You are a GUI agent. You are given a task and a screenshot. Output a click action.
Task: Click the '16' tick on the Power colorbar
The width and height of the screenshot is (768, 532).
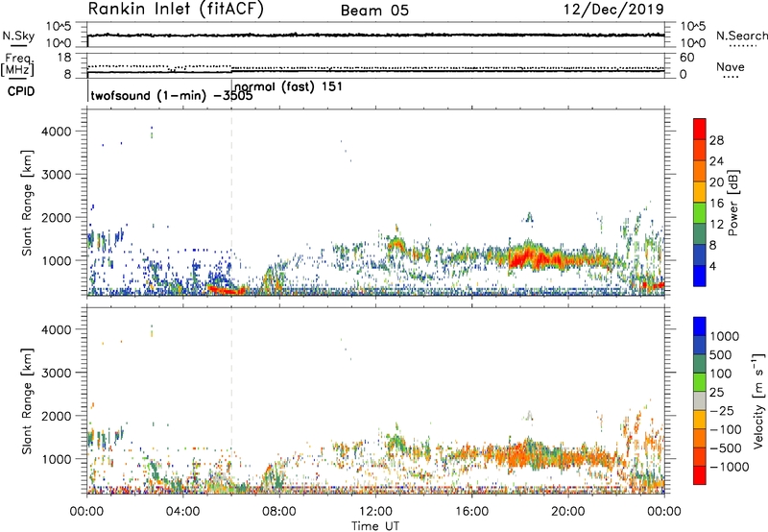click(x=716, y=204)
